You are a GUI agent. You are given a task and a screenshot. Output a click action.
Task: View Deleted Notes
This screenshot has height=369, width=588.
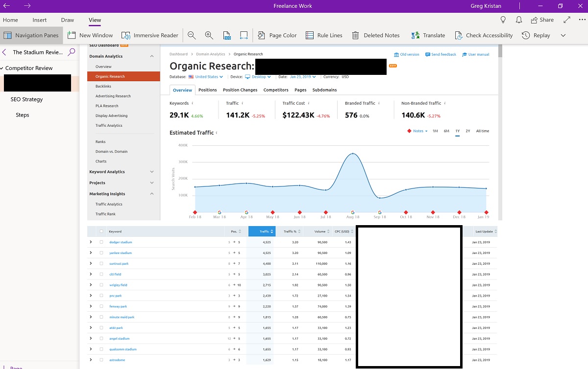pyautogui.click(x=376, y=35)
